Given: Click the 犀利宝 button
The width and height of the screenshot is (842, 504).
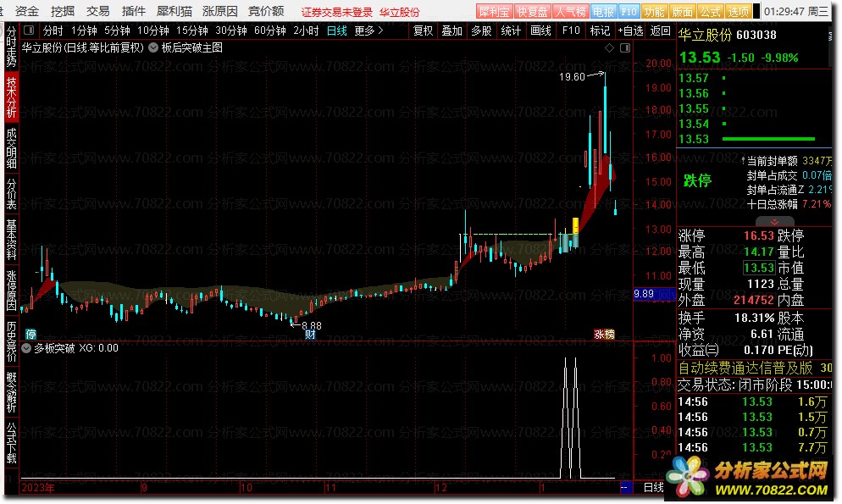Looking at the screenshot, I should (x=494, y=11).
